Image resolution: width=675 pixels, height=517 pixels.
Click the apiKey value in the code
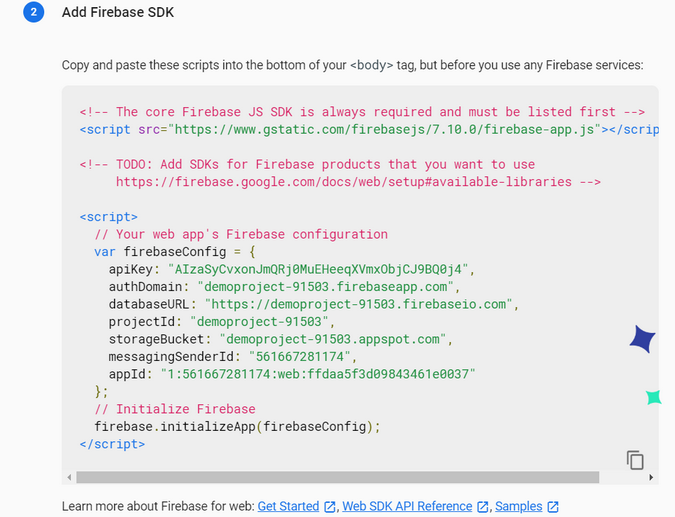pos(318,269)
